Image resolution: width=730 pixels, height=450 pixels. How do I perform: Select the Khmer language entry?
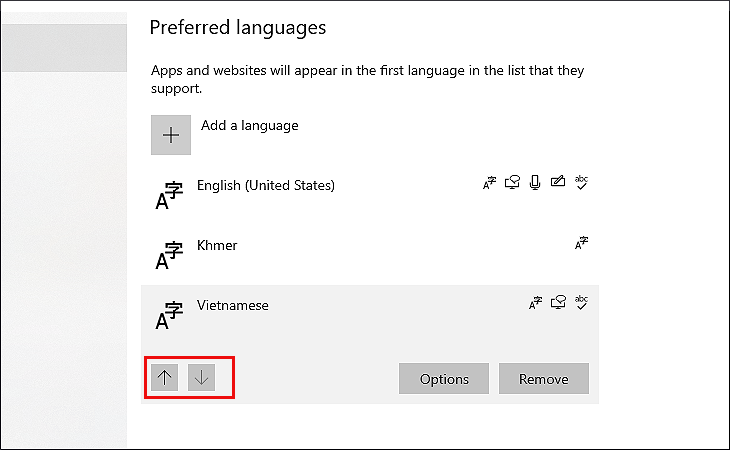[x=217, y=245]
